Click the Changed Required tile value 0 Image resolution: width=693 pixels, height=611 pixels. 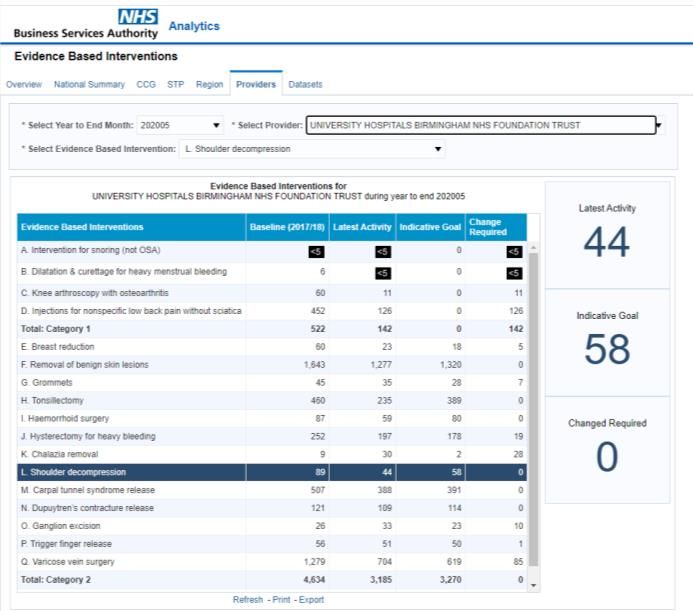click(607, 457)
